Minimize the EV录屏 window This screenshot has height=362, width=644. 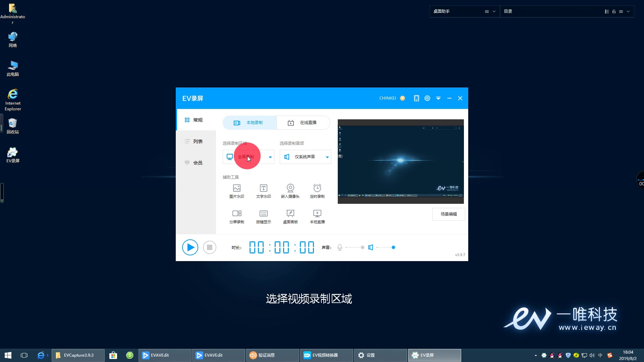click(x=449, y=98)
